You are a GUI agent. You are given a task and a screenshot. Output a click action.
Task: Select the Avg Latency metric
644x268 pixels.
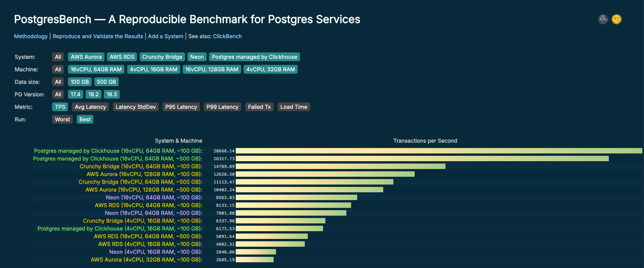(90, 107)
